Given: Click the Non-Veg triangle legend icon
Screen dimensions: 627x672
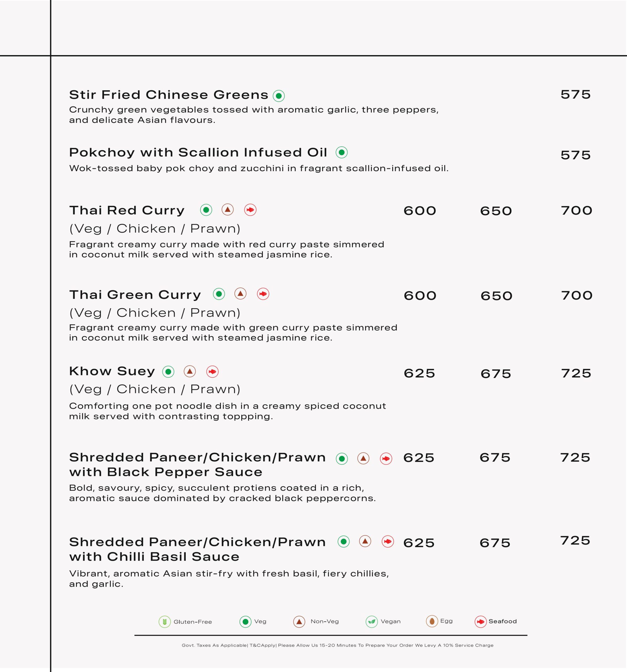Looking at the screenshot, I should (299, 622).
